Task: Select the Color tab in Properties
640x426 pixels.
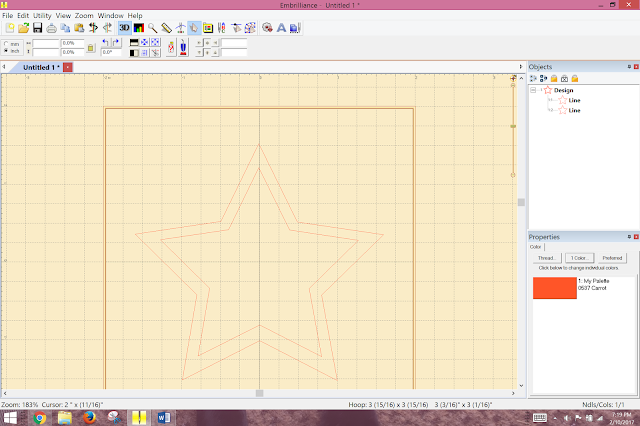Action: coord(536,247)
